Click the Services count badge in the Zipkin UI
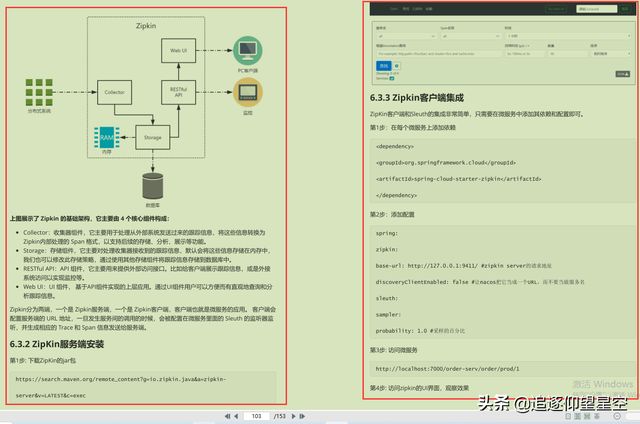 pyautogui.click(x=392, y=78)
